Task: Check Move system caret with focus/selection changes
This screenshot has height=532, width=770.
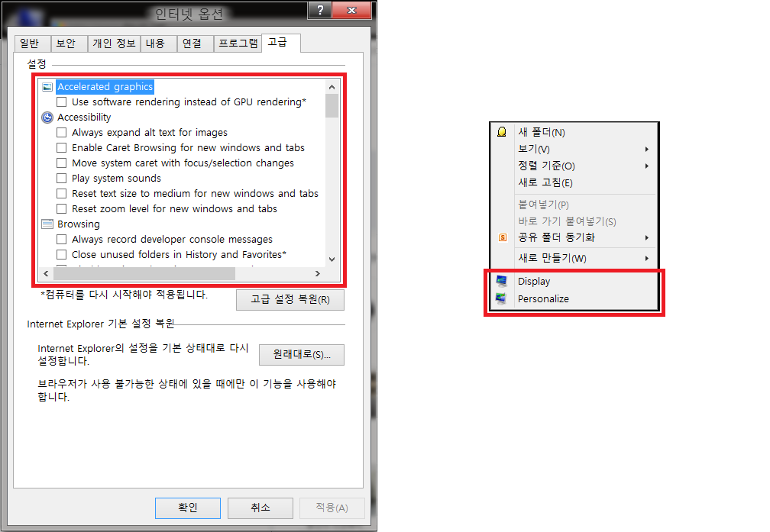Action: [61, 163]
